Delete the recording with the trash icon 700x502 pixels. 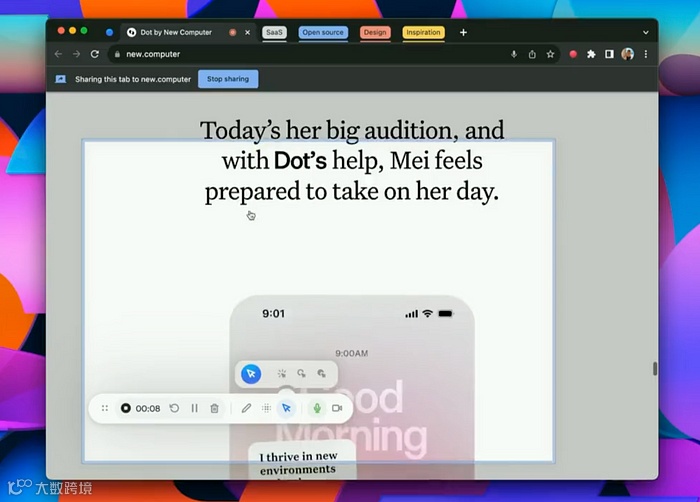215,408
